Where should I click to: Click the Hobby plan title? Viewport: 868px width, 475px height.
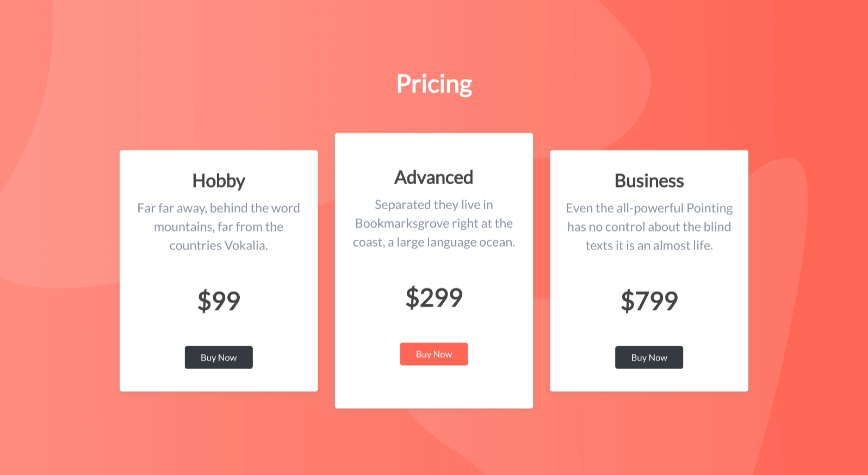point(219,181)
